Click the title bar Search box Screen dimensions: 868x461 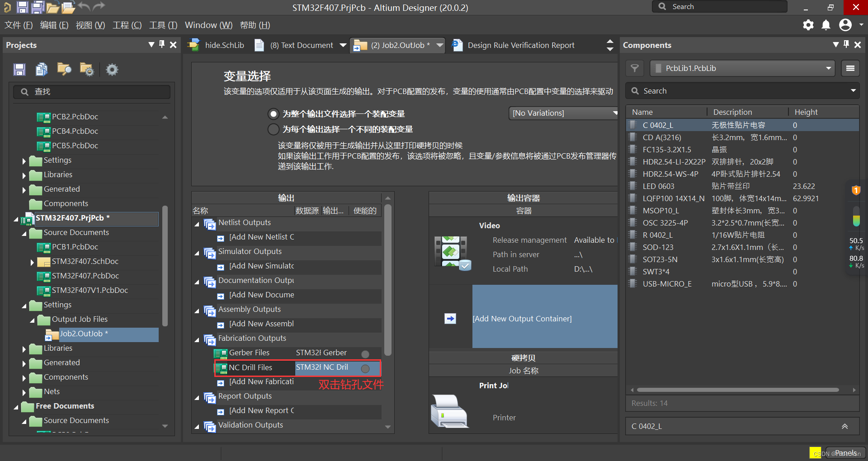[x=720, y=6]
